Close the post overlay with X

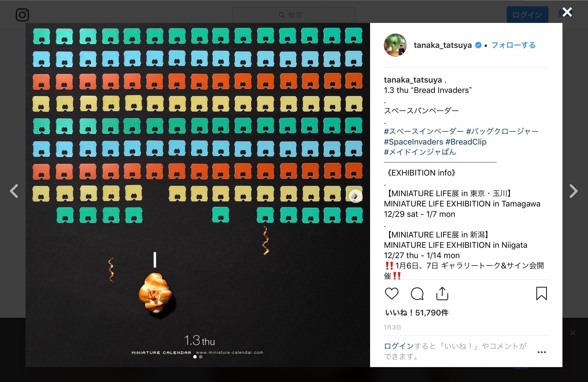pos(567,12)
